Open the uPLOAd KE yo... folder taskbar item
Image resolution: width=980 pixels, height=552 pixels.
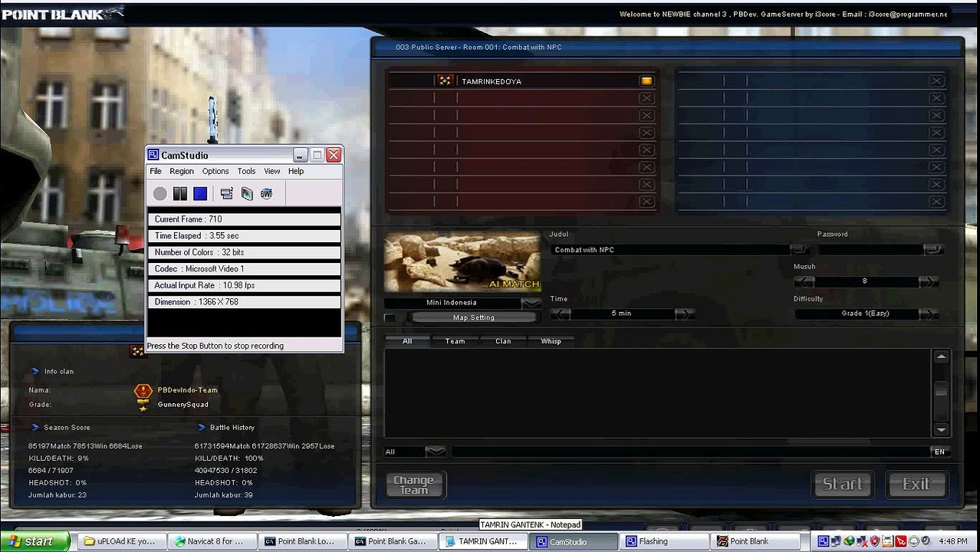121,541
